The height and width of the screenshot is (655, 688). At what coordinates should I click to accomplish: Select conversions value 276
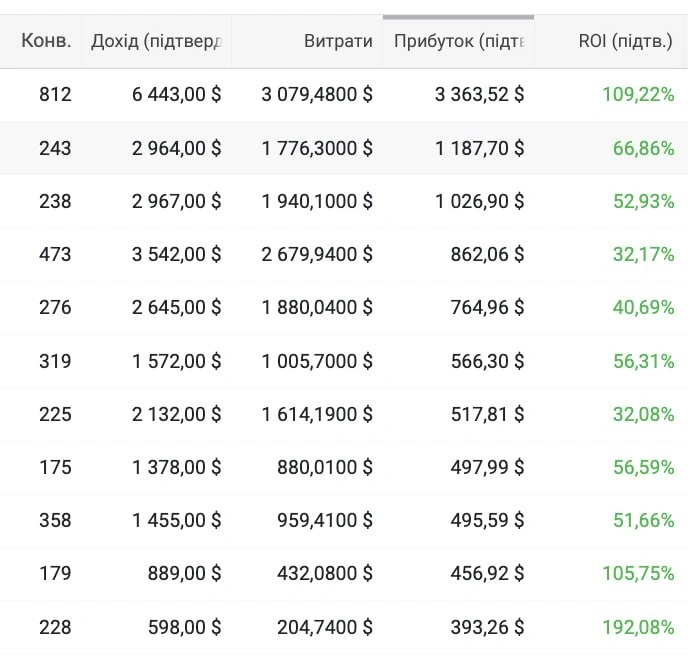pos(55,308)
